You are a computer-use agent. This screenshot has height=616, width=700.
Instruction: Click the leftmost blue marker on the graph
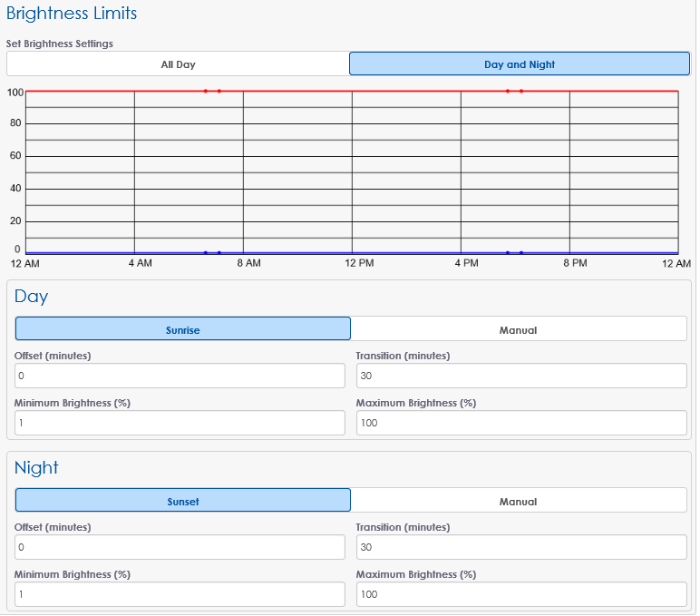tap(206, 252)
